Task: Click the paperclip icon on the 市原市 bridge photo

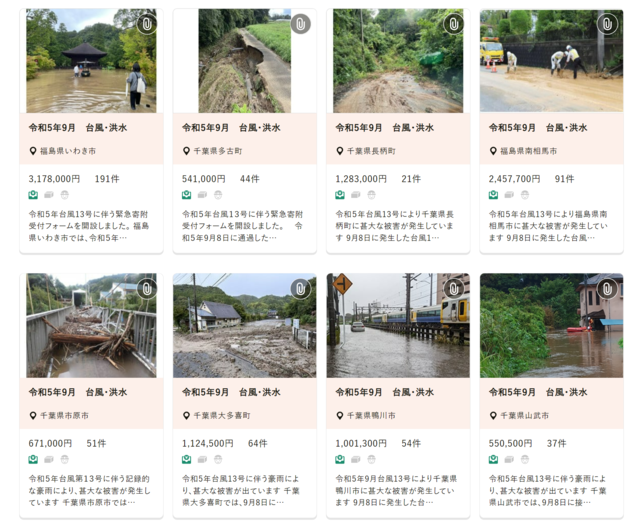Action: pos(147,289)
